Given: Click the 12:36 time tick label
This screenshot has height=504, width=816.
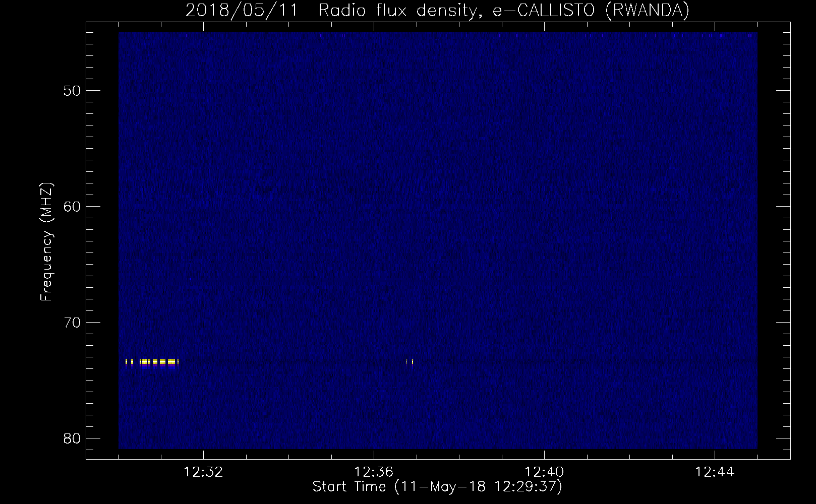Looking at the screenshot, I should [x=374, y=472].
